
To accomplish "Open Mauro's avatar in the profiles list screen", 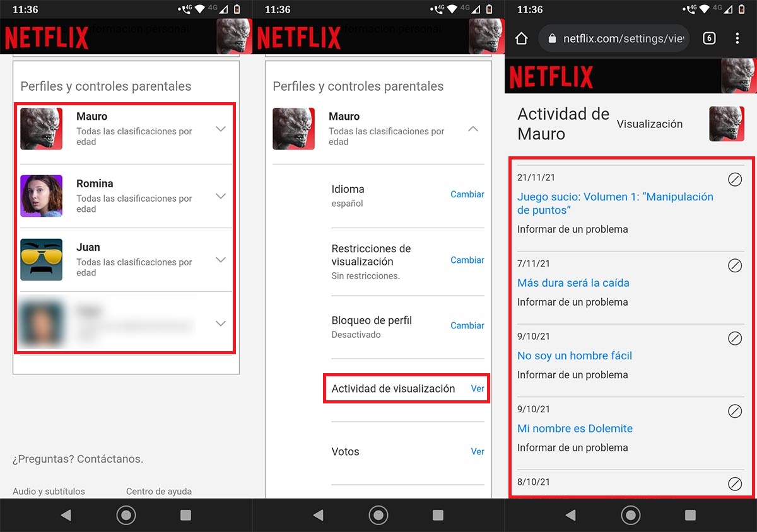I will click(41, 129).
